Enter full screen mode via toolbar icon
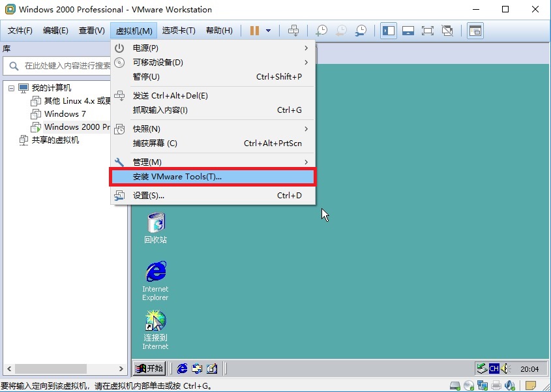This screenshot has width=551, height=392. (427, 31)
